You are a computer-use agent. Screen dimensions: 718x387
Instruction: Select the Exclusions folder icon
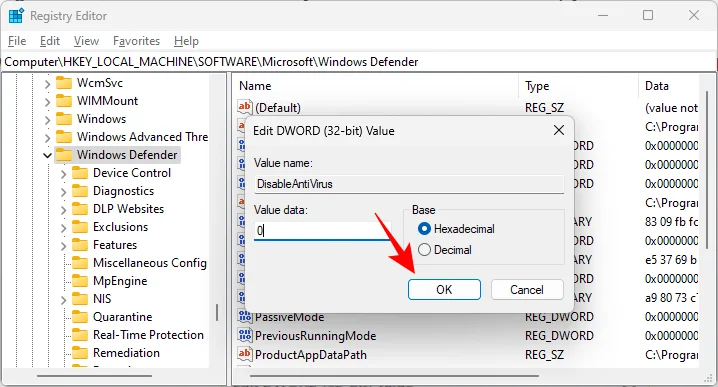[x=80, y=227]
